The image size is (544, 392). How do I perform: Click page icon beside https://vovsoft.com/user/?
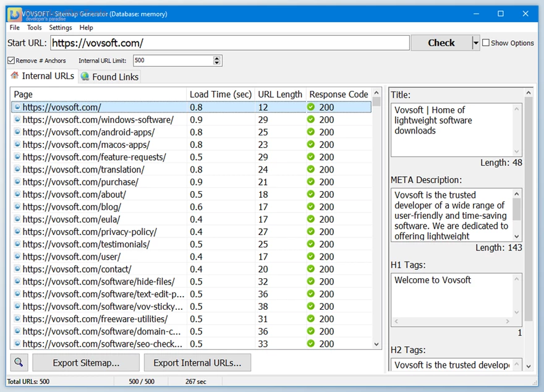(17, 257)
